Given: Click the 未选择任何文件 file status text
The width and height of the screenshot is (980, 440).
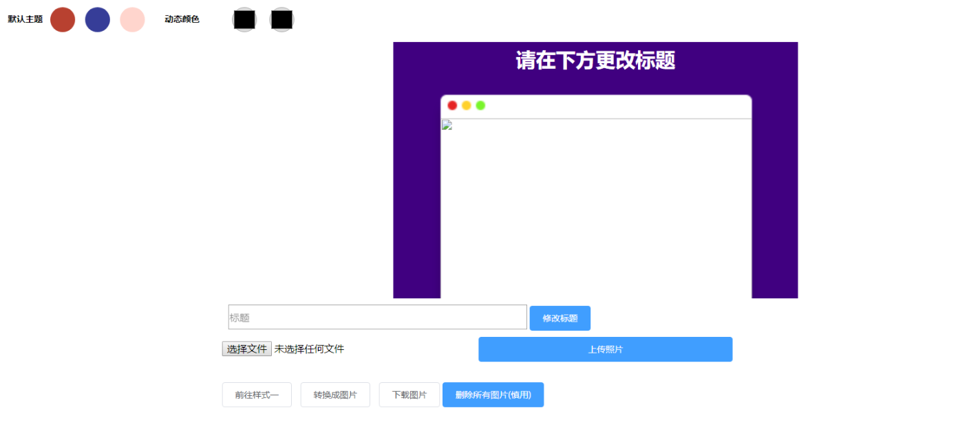Looking at the screenshot, I should [309, 349].
